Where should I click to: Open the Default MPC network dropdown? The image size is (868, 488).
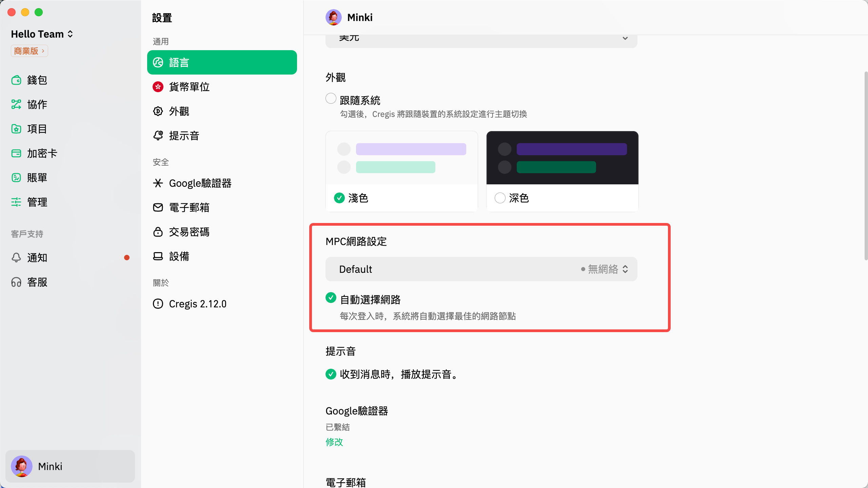pyautogui.click(x=481, y=269)
